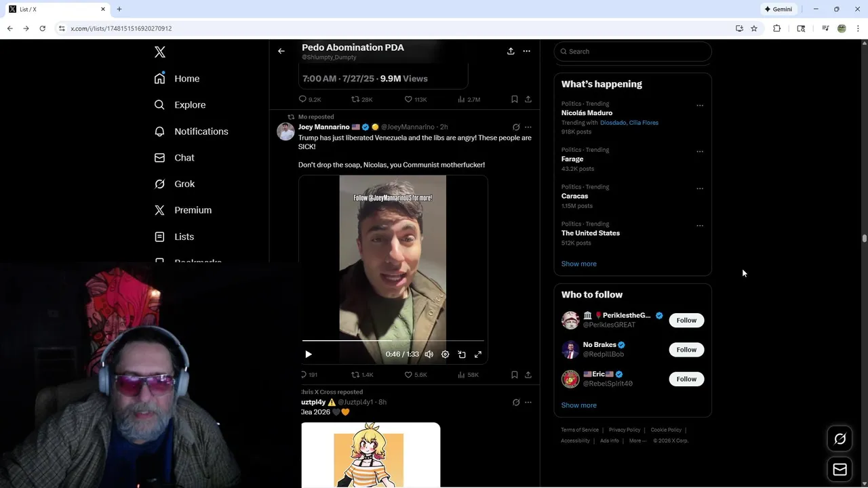The width and height of the screenshot is (868, 488).
Task: Open the Juztpl4y post image
Action: pos(371,455)
